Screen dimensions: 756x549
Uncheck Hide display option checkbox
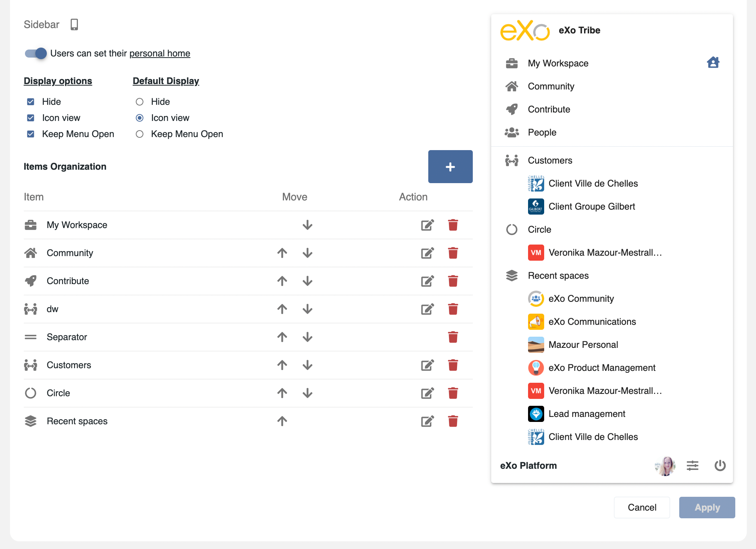click(31, 102)
